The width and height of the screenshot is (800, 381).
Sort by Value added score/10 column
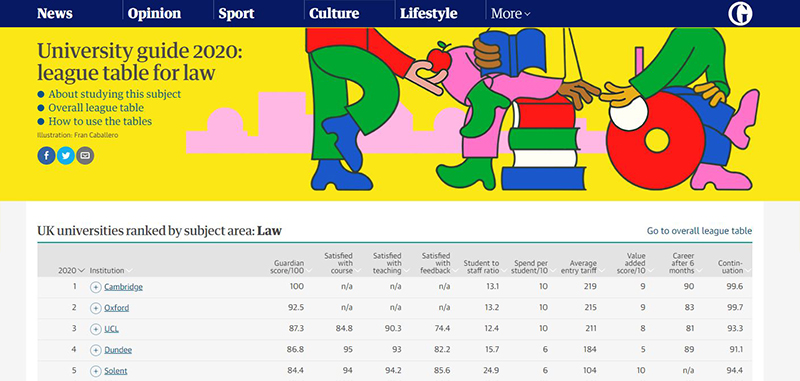click(x=636, y=263)
